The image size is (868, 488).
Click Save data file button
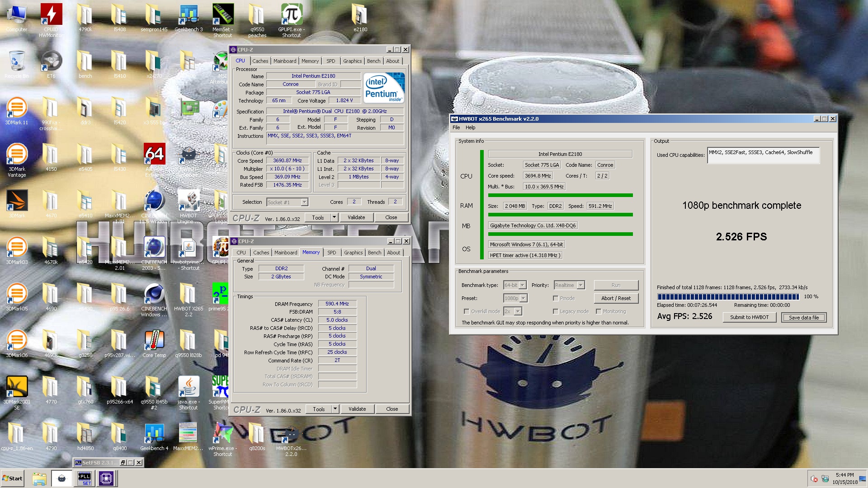tap(804, 317)
